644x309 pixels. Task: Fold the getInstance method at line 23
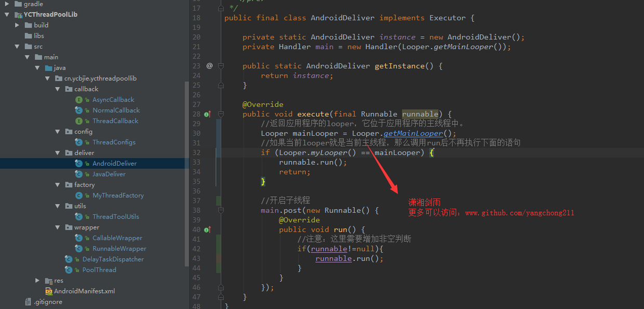pyautogui.click(x=221, y=66)
